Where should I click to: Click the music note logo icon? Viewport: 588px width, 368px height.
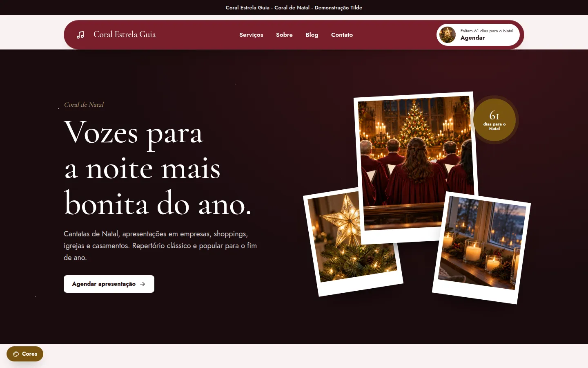point(80,35)
